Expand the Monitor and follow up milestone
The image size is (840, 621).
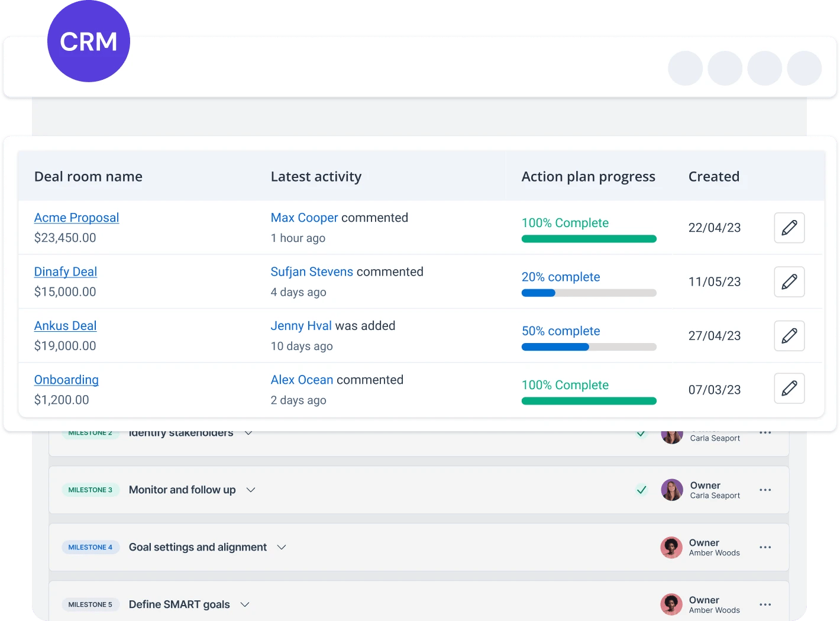(251, 490)
